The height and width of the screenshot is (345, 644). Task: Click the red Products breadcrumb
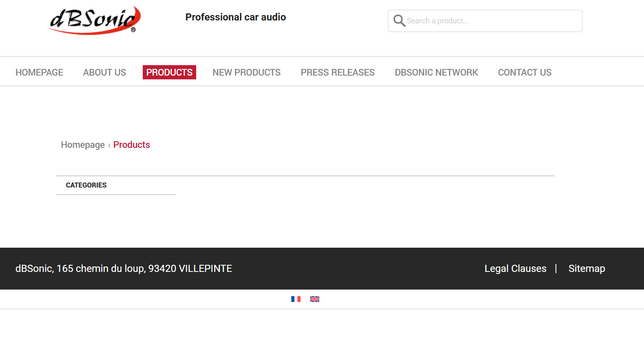131,145
